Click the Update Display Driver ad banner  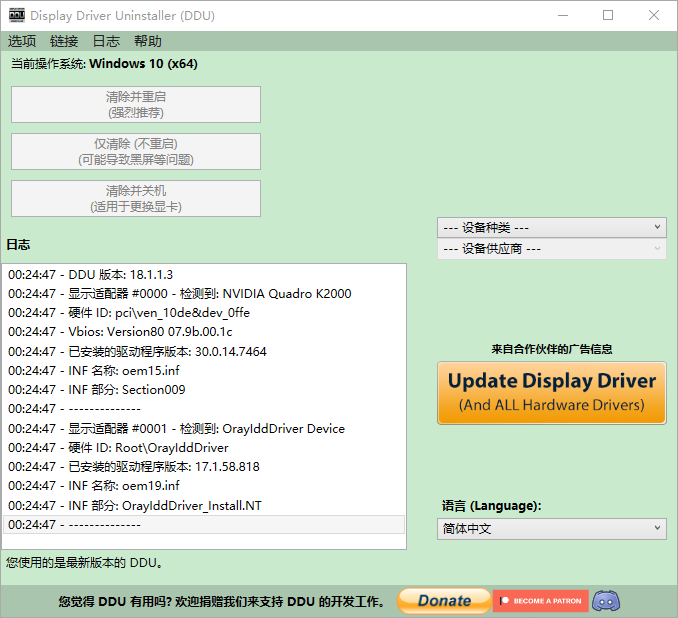tap(552, 393)
